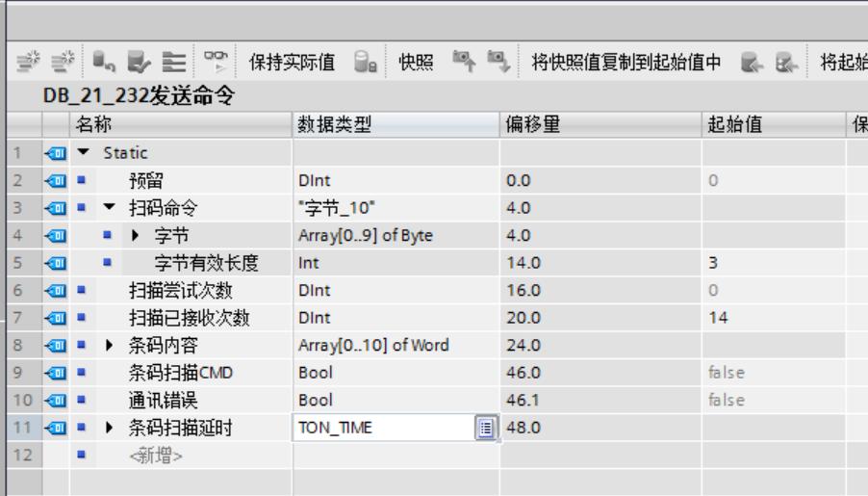
Task: Click the tag icon in 条码扫描延时 row
Action: [56, 428]
